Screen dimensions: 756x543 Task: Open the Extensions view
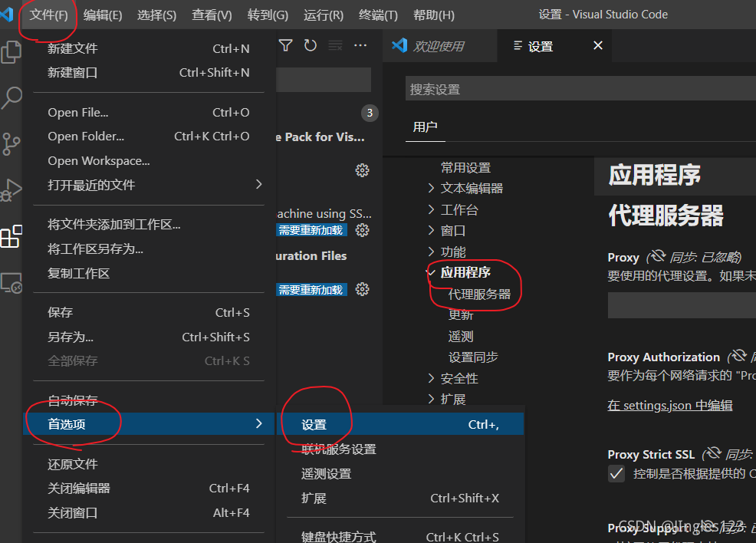[11, 236]
